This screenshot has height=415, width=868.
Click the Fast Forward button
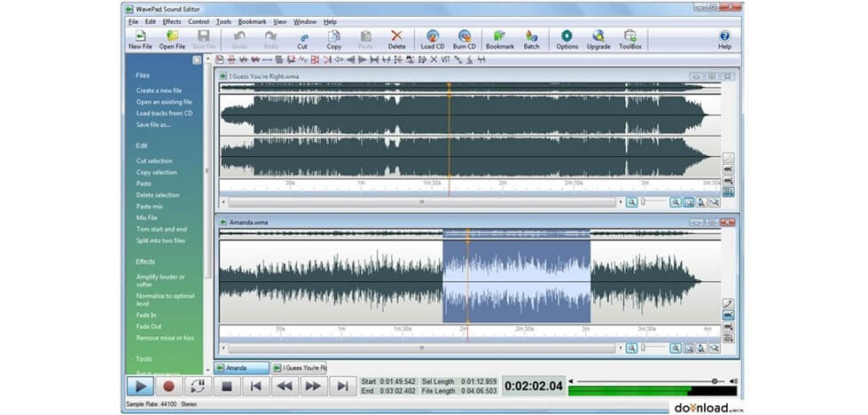tap(313, 386)
